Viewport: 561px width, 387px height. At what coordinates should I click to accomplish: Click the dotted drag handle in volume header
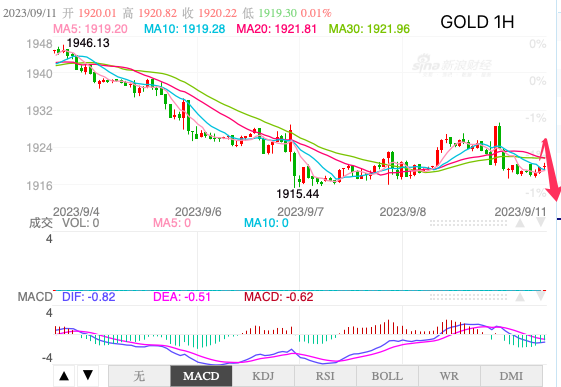(x=468, y=223)
